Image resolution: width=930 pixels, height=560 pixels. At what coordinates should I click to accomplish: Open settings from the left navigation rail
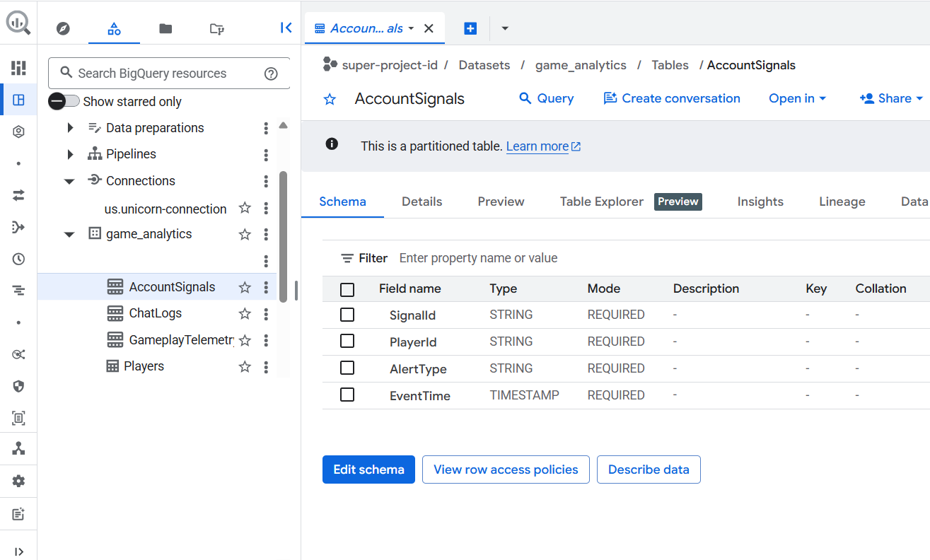click(x=18, y=481)
